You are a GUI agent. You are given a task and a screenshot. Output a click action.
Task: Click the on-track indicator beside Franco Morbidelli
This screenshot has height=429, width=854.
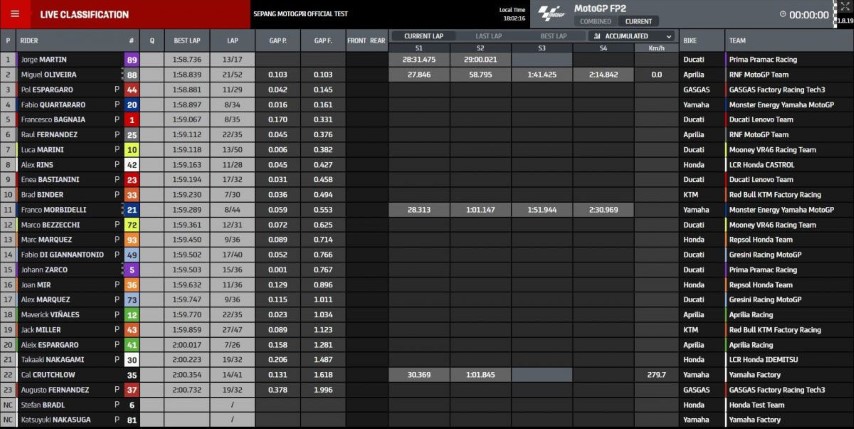point(122,210)
